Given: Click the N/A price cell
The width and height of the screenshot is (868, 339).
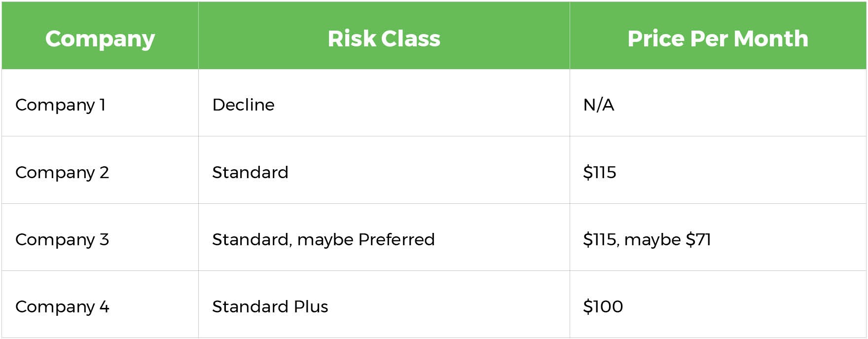Looking at the screenshot, I should click(x=718, y=103).
